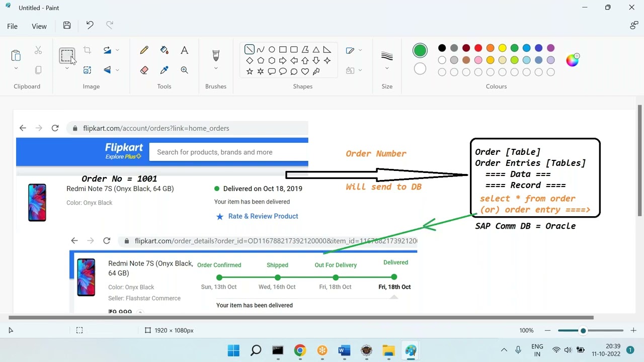
Task: Click the zoom out minus button
Action: point(548,330)
